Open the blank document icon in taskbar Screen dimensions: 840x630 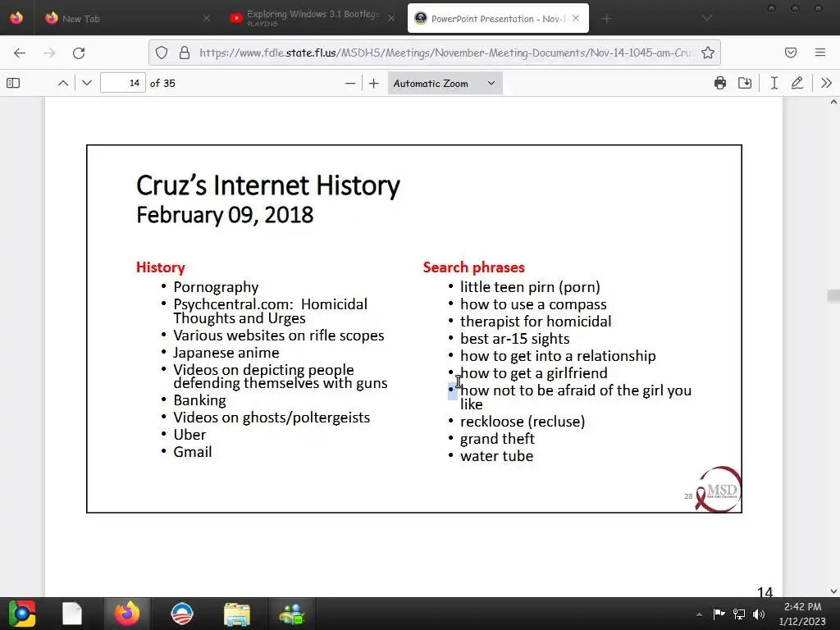coord(72,614)
